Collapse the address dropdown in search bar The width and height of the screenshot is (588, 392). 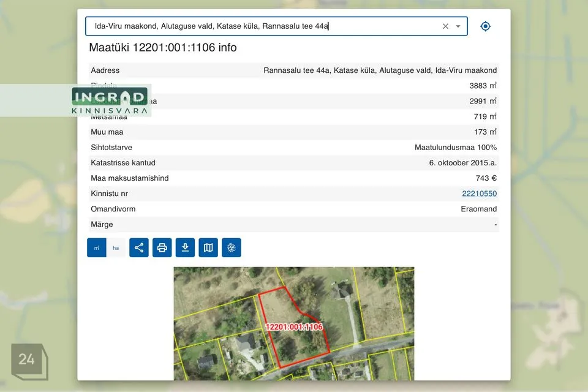point(458,26)
